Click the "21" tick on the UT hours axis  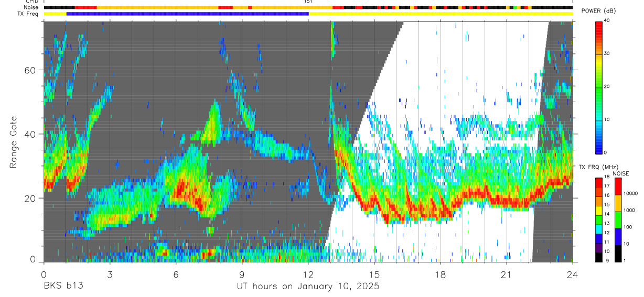pyautogui.click(x=506, y=275)
